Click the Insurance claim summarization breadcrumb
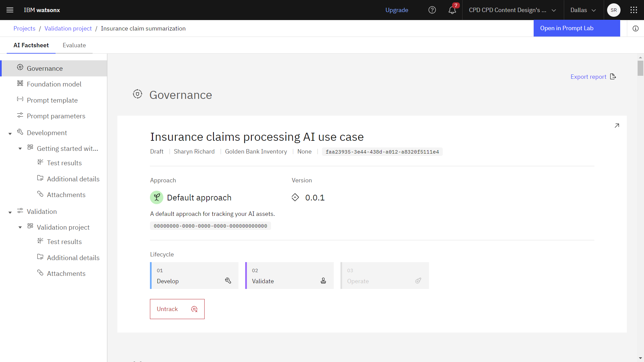Image resolution: width=644 pixels, height=362 pixels. pos(143,28)
